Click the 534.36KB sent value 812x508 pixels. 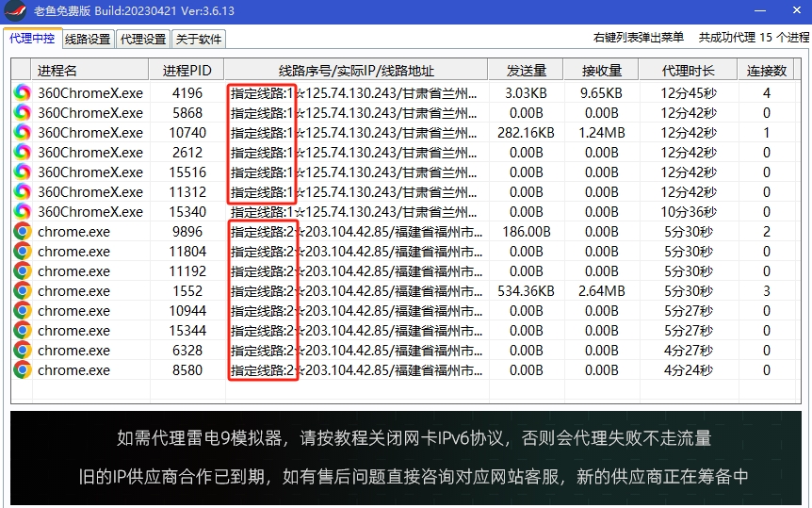click(x=527, y=291)
